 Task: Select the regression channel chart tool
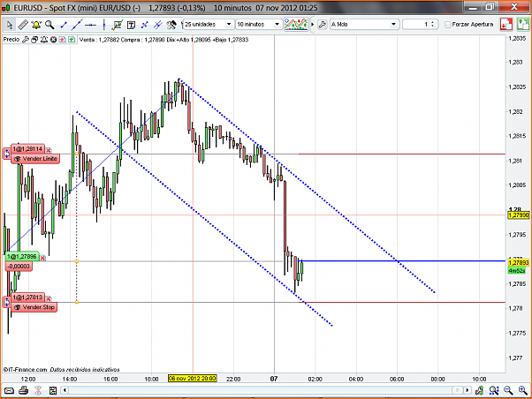point(118,25)
